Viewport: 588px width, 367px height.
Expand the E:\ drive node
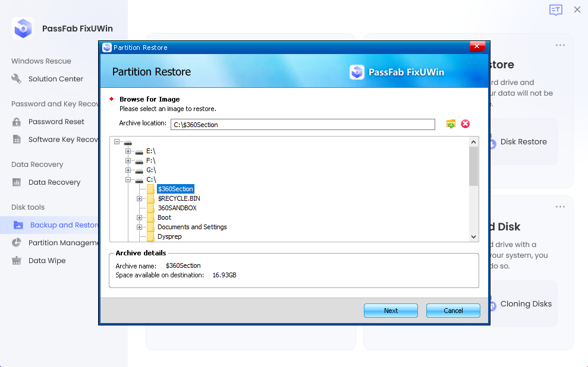point(128,151)
